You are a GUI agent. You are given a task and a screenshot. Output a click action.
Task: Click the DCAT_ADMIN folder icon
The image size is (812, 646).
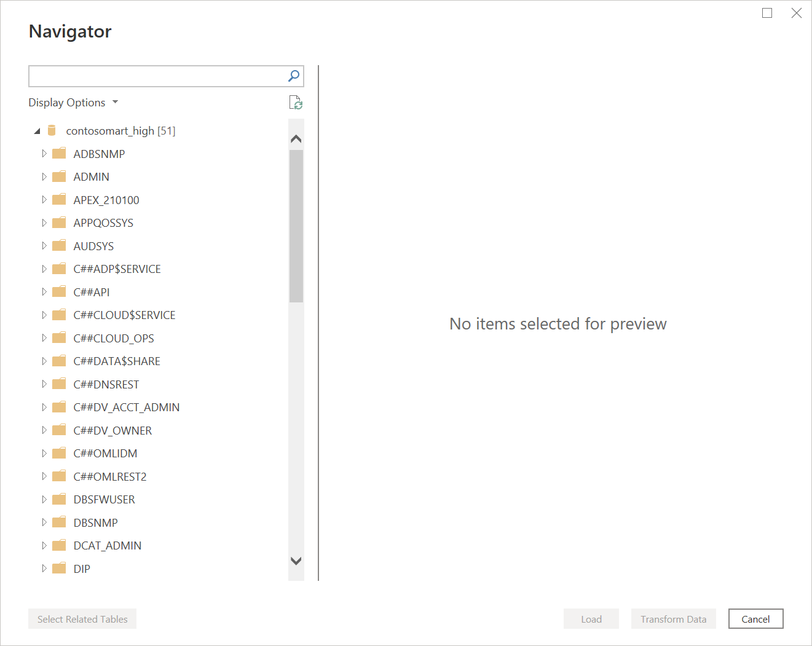[58, 545]
